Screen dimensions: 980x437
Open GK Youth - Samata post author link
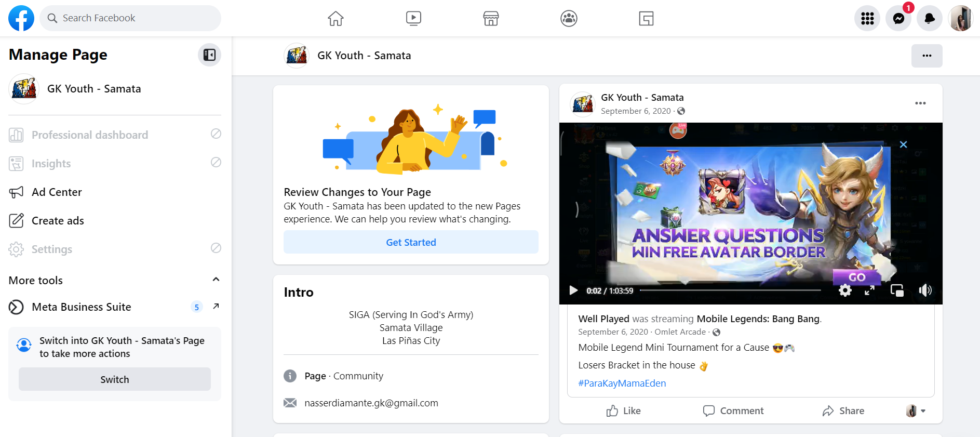[642, 98]
